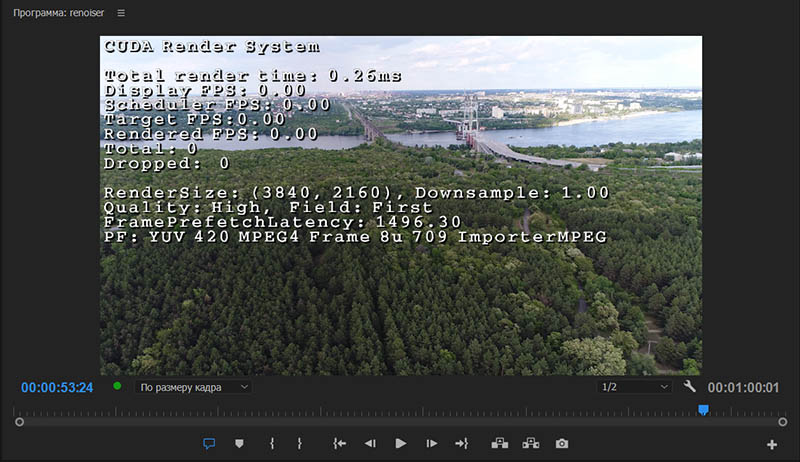Export frame with camera icon
Image resolution: width=800 pixels, height=462 pixels.
[x=562, y=444]
